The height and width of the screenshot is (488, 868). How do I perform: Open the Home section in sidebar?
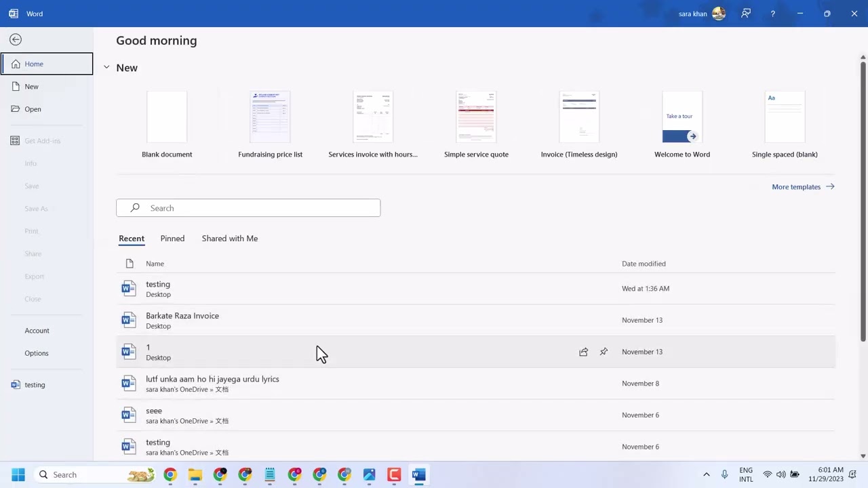tap(47, 64)
